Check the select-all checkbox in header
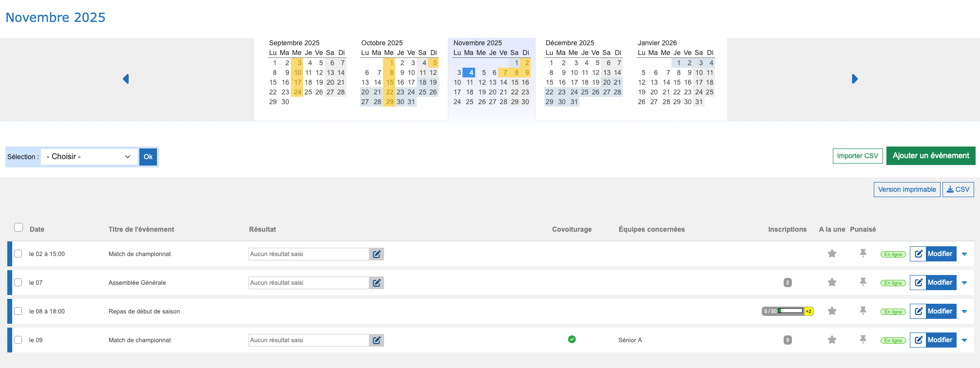The width and height of the screenshot is (980, 368). click(19, 227)
